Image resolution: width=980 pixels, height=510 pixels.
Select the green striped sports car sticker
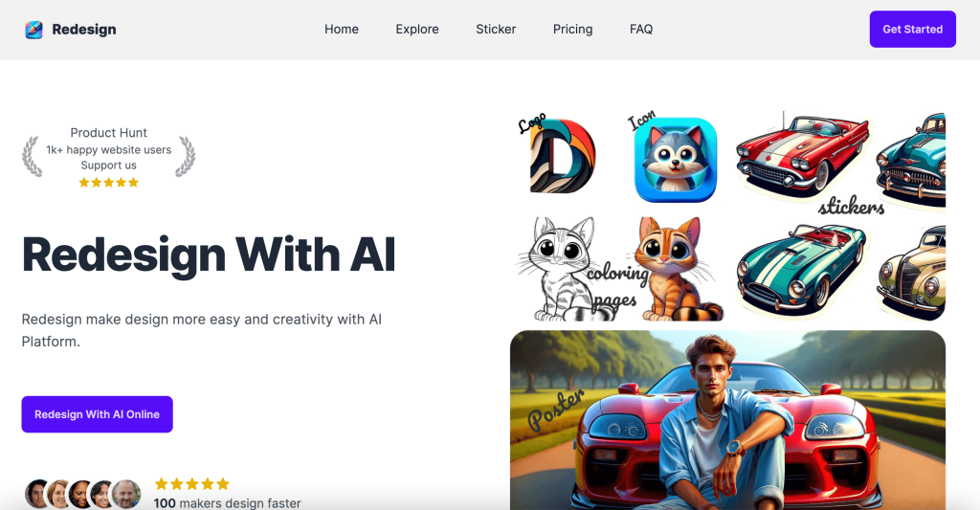[x=803, y=269]
